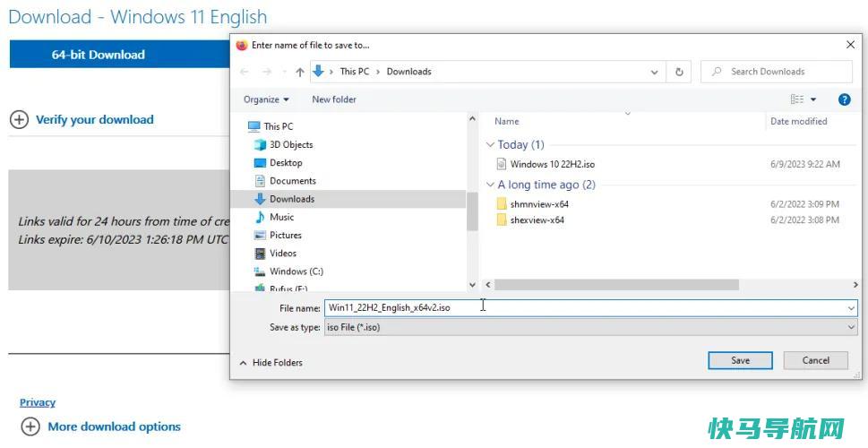Open the Organize dropdown menu

click(x=266, y=99)
